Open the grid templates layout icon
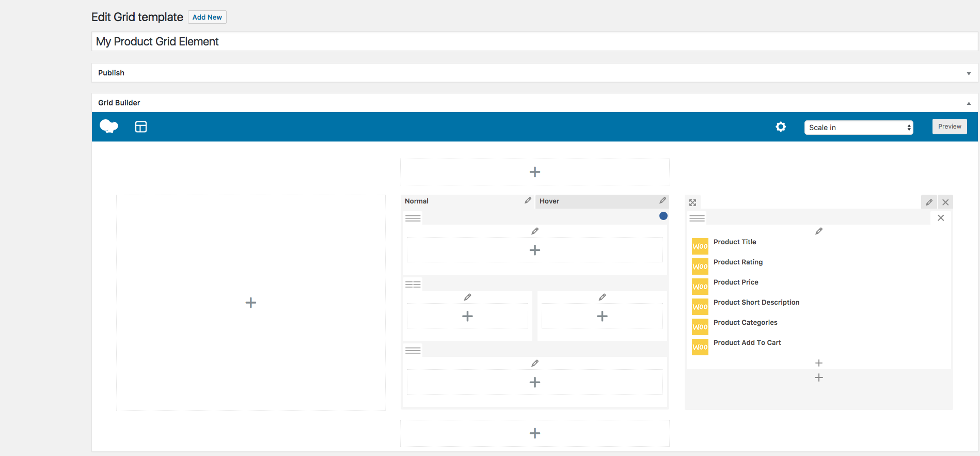The image size is (980, 456). pos(141,127)
